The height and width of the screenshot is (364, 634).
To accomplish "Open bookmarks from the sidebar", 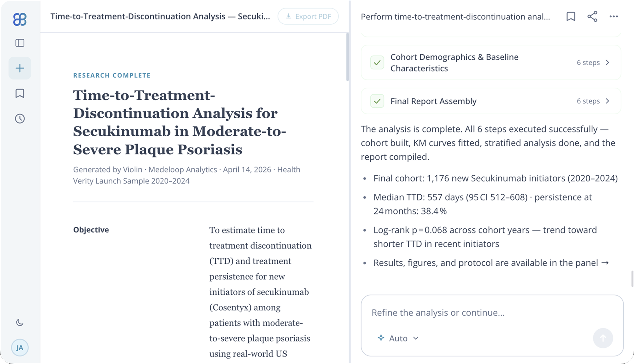I will (20, 93).
